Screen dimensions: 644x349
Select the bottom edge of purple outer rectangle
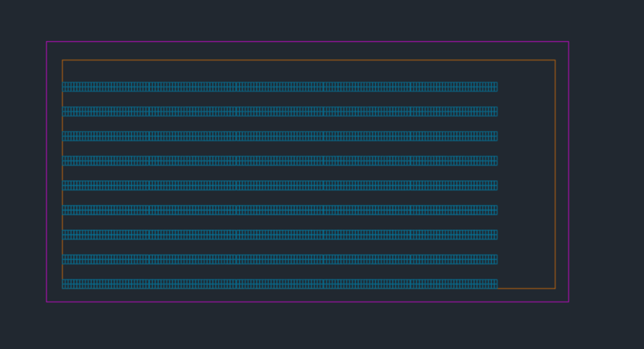(308, 302)
